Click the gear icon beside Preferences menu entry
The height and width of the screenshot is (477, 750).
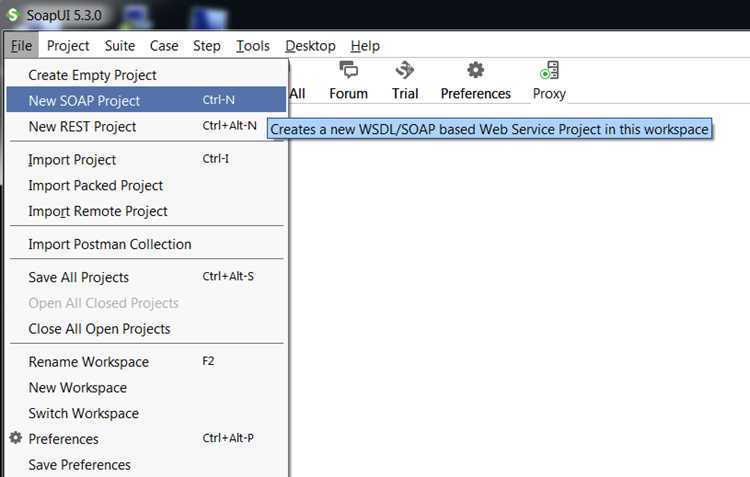click(x=16, y=437)
